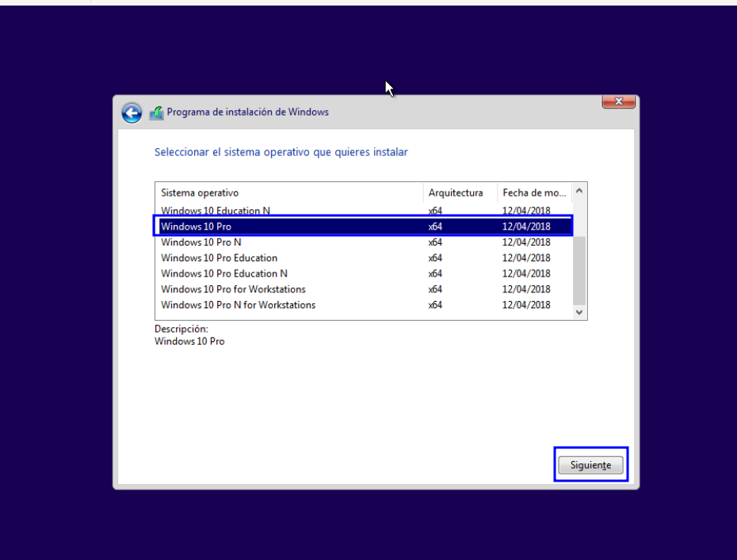Click the Fecha de mo... column header

tap(534, 192)
